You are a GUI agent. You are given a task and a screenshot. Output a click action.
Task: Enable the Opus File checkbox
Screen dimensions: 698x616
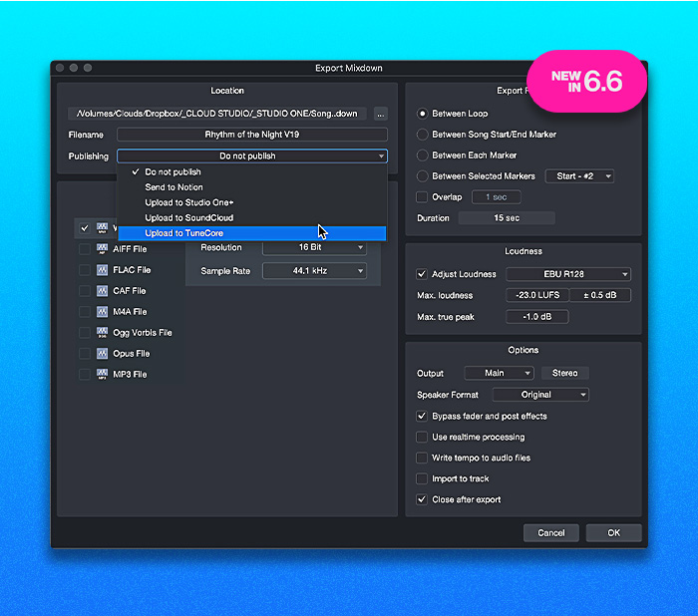click(84, 354)
